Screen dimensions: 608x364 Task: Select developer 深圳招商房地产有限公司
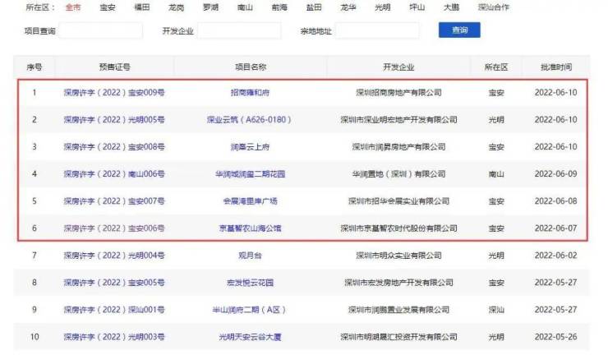tap(398, 93)
